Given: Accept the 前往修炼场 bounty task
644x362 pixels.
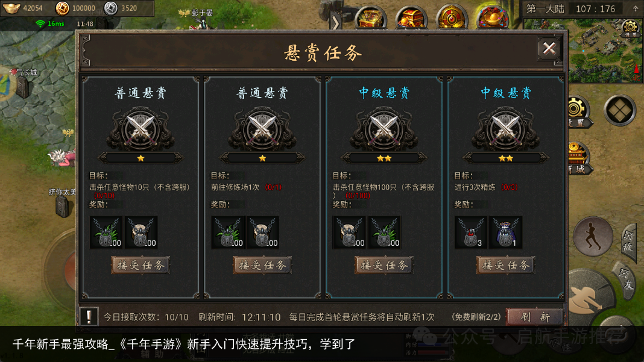Looking at the screenshot, I should pyautogui.click(x=262, y=265).
